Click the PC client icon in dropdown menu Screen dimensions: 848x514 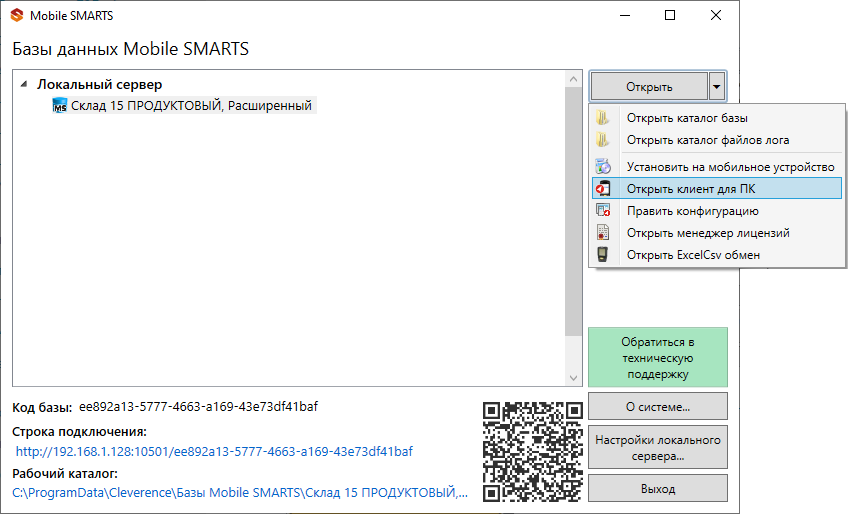coord(602,189)
